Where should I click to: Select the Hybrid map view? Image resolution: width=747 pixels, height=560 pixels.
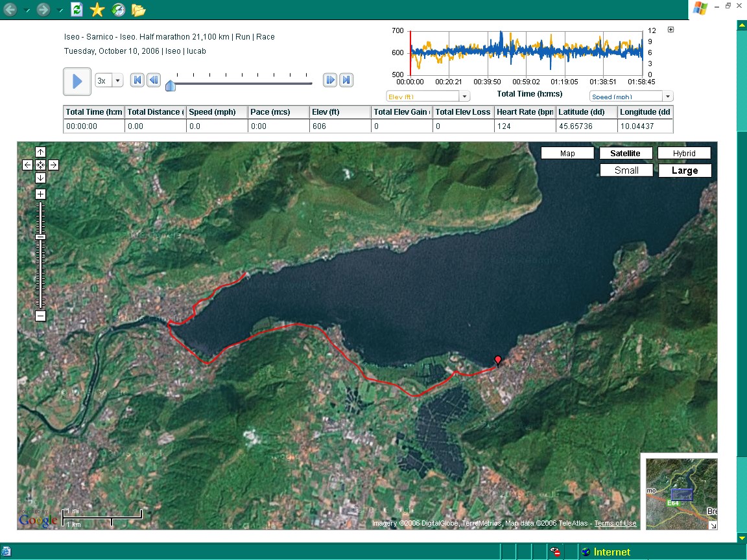(684, 154)
